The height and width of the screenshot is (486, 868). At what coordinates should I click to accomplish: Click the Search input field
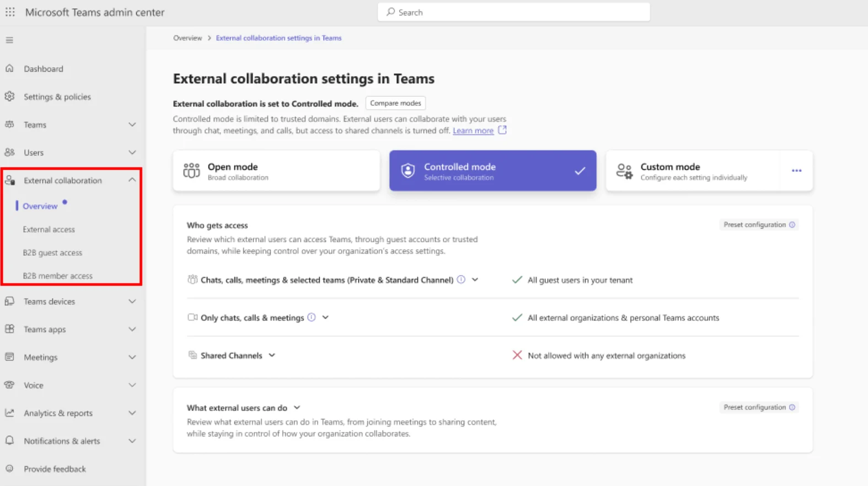point(514,12)
